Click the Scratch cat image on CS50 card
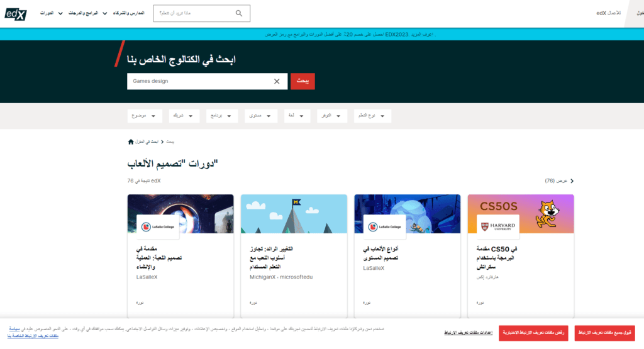 point(548,213)
